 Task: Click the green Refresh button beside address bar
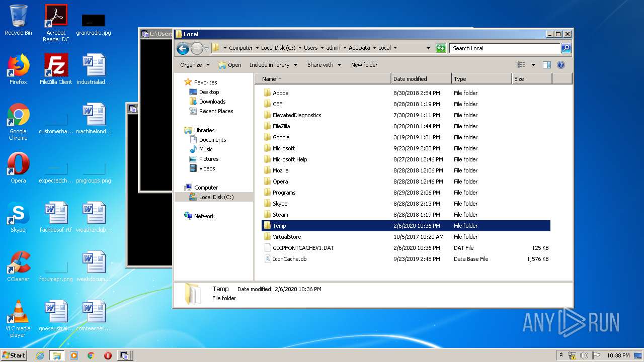pyautogui.click(x=441, y=48)
